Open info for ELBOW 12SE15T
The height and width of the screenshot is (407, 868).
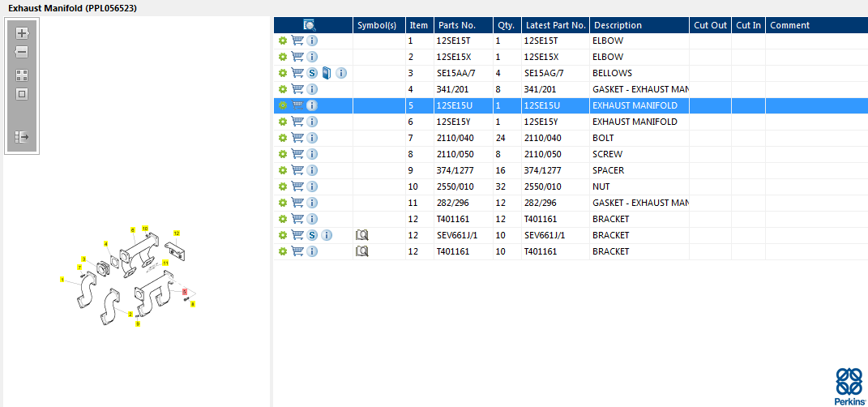pos(312,41)
